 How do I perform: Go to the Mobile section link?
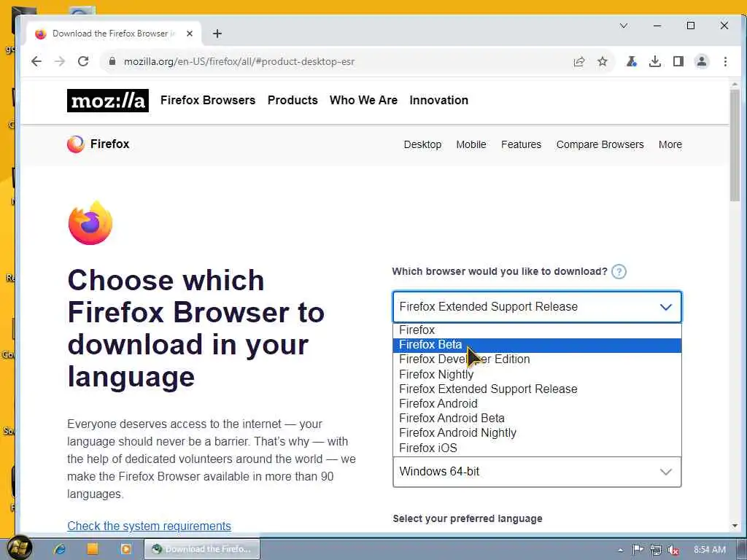point(471,144)
